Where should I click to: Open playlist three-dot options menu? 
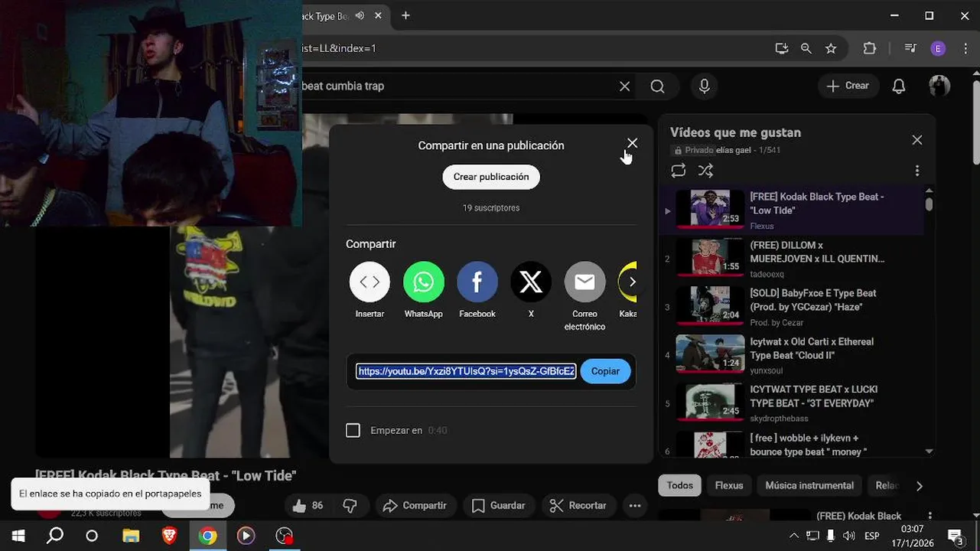(x=917, y=171)
